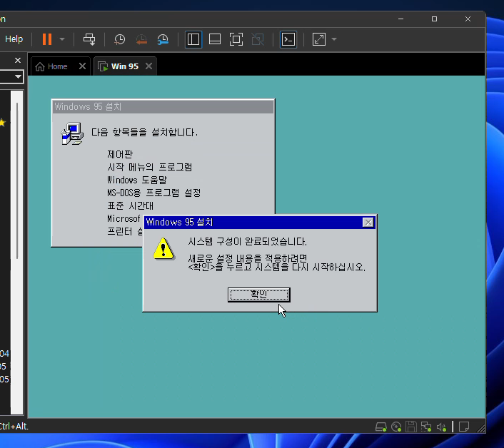Take a snapshot using the clock-plus icon

[x=119, y=39]
